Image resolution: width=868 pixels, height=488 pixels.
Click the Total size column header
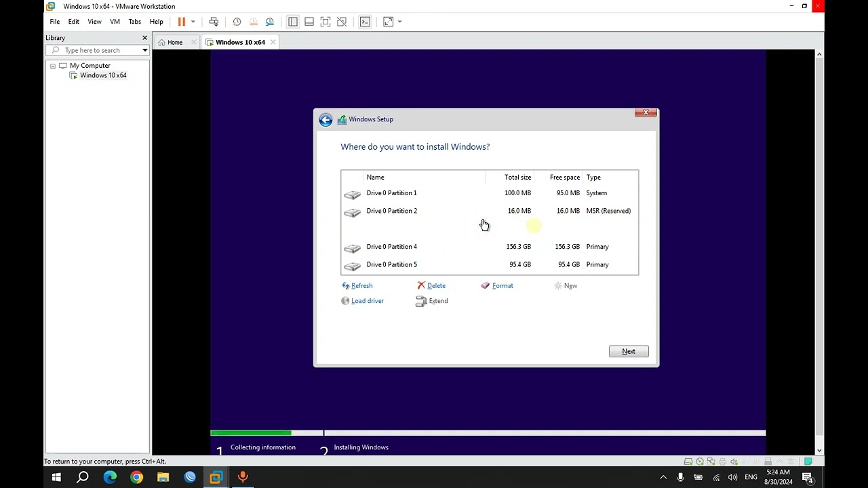517,178
